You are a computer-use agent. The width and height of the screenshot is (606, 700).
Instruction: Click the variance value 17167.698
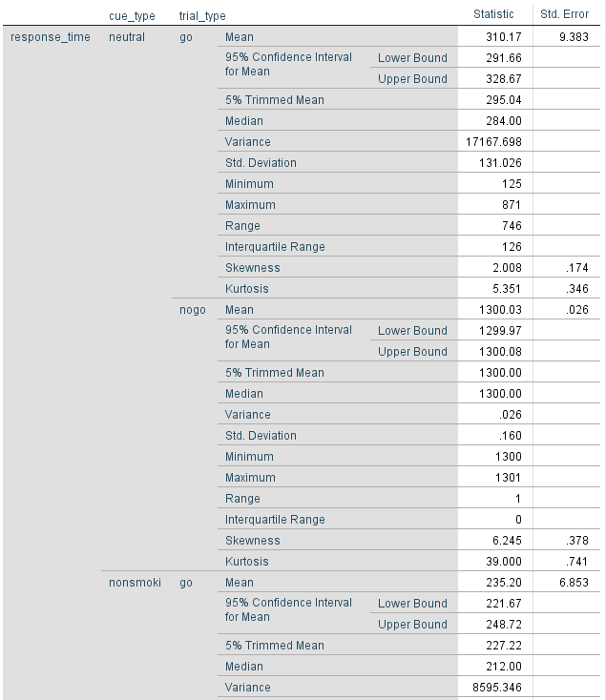[x=493, y=142]
